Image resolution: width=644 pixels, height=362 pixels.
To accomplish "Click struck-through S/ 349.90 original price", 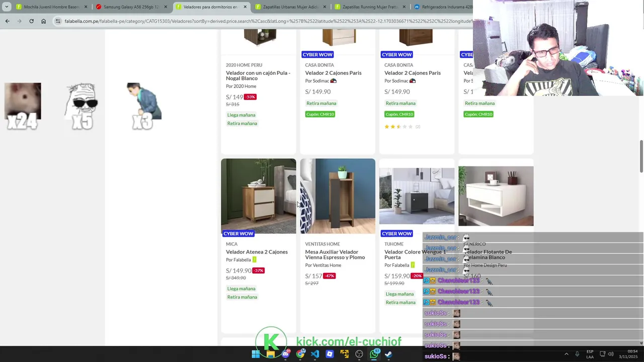I will (236, 278).
